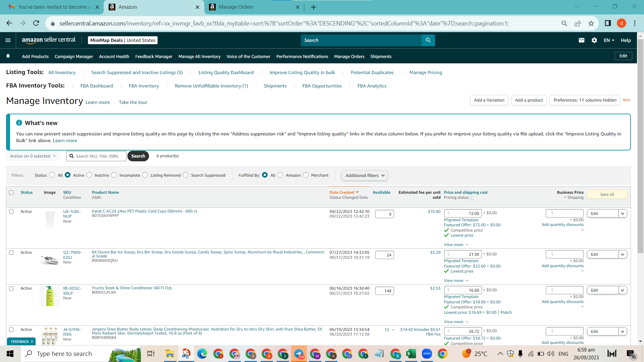644x362 pixels.
Task: Open Microsoft Edge from the taskbar
Action: pyautogui.click(x=202, y=354)
